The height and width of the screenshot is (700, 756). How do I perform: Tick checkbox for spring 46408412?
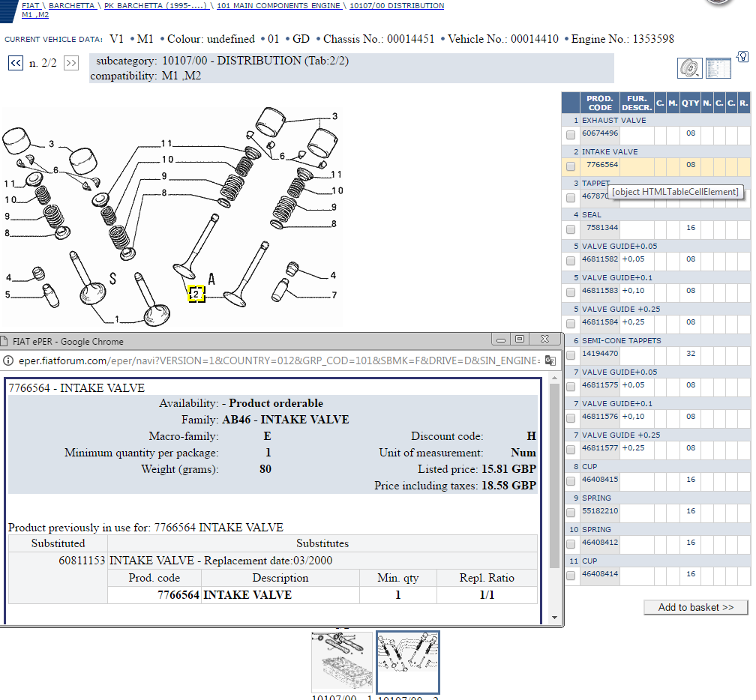click(x=571, y=544)
